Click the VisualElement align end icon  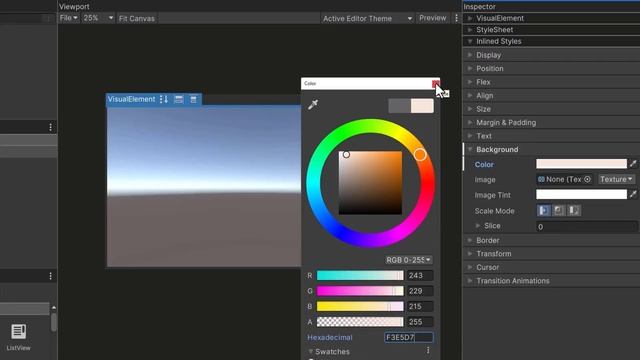click(193, 99)
